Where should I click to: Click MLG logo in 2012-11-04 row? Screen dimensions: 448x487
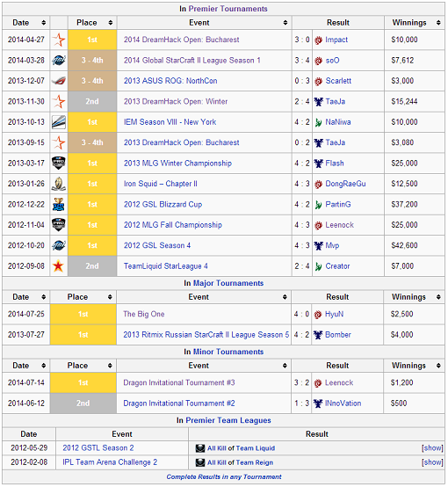[59, 225]
